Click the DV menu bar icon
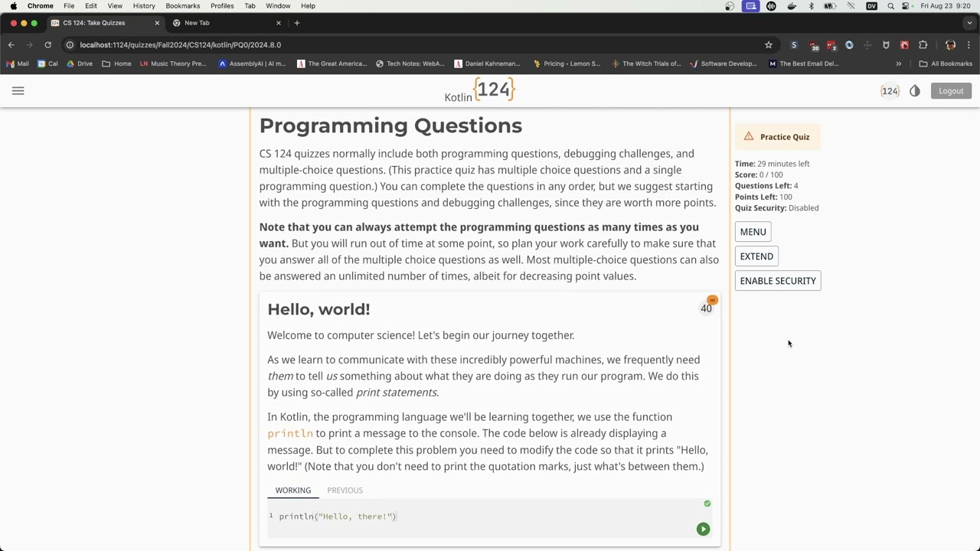This screenshot has height=551, width=980. (871, 6)
